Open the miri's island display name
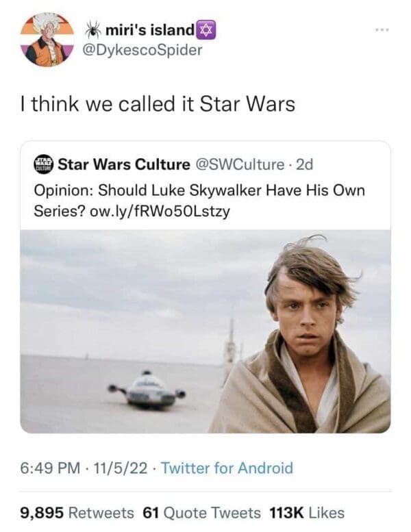Screen dimensions: 411x532 (149, 31)
